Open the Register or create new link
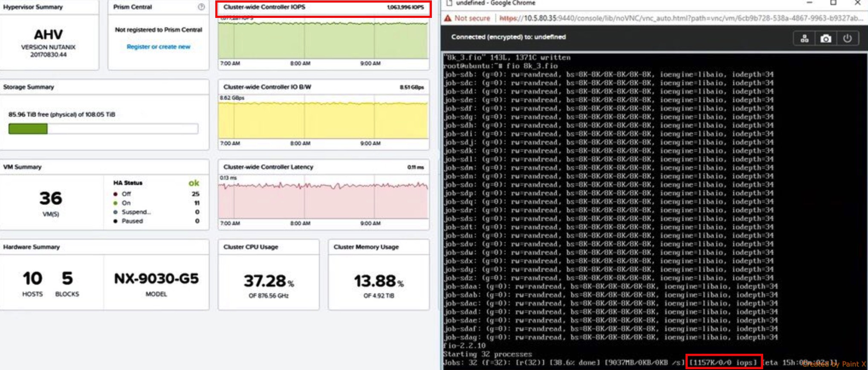 pos(158,46)
